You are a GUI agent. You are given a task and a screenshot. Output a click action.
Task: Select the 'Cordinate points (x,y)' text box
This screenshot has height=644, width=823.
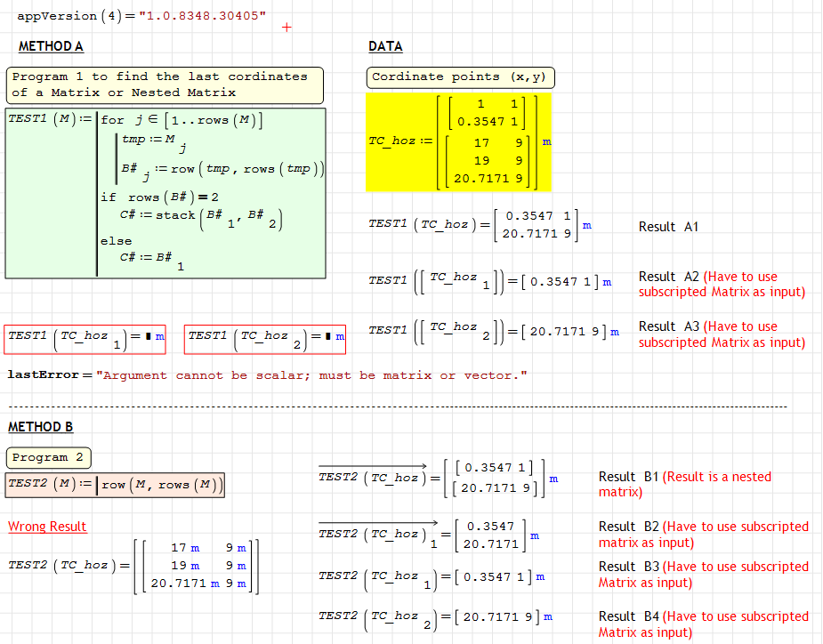[460, 77]
